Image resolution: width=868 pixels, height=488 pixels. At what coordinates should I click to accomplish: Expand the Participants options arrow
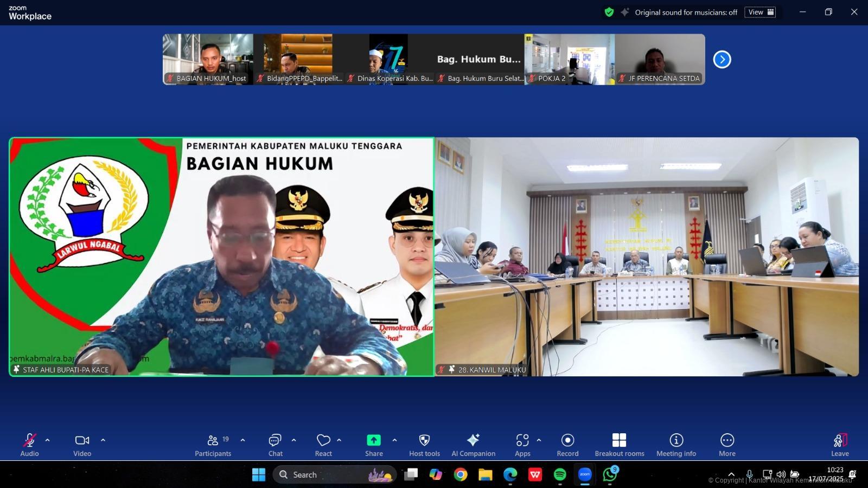(x=242, y=440)
